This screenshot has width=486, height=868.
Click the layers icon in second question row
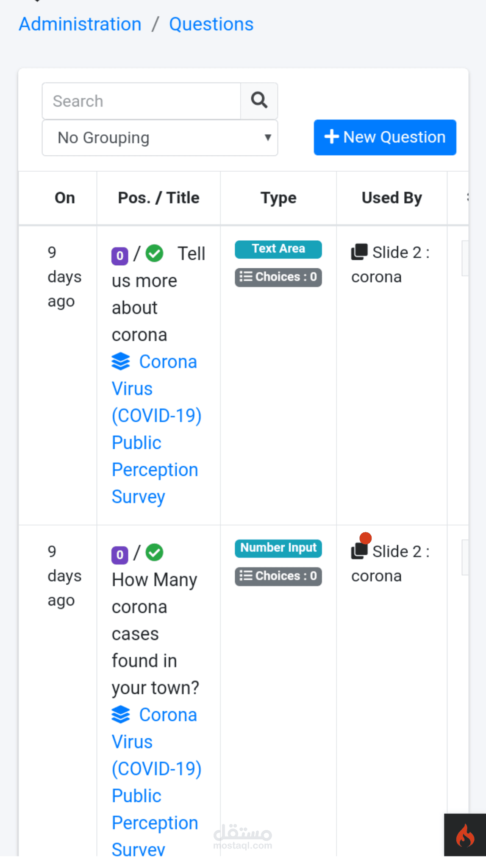point(121,715)
